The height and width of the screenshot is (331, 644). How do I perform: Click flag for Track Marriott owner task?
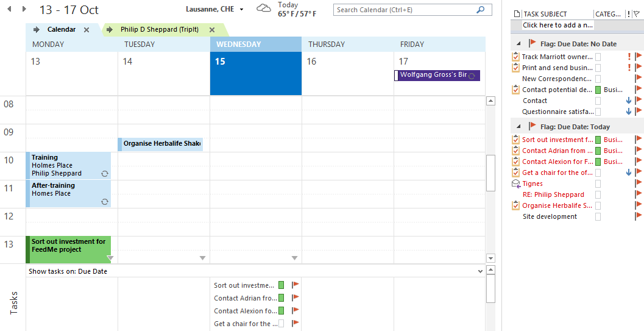pyautogui.click(x=639, y=57)
